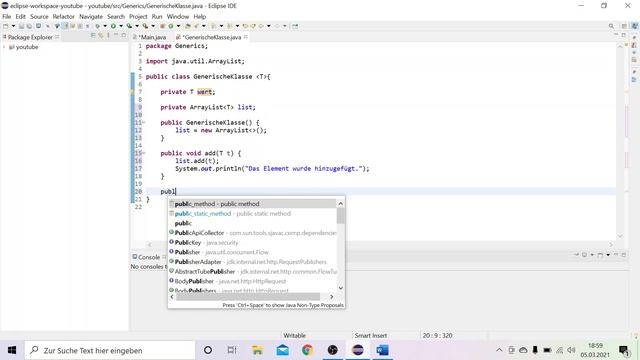Maximize the Console view

click(x=624, y=255)
